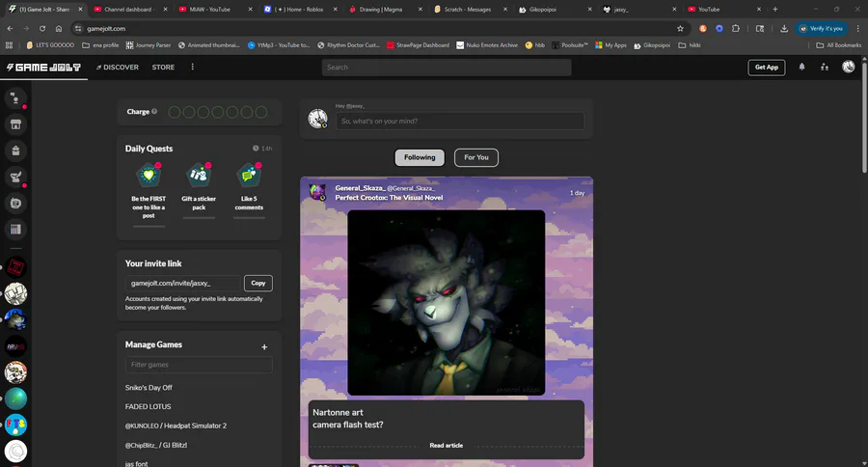
Task: Click the Charge help question icon
Action: click(x=154, y=111)
